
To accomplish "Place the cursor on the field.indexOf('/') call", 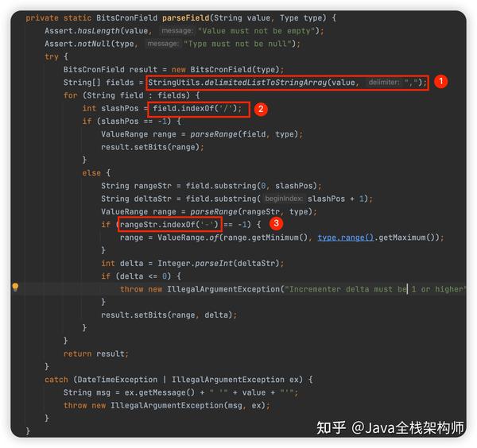I will pyautogui.click(x=195, y=109).
